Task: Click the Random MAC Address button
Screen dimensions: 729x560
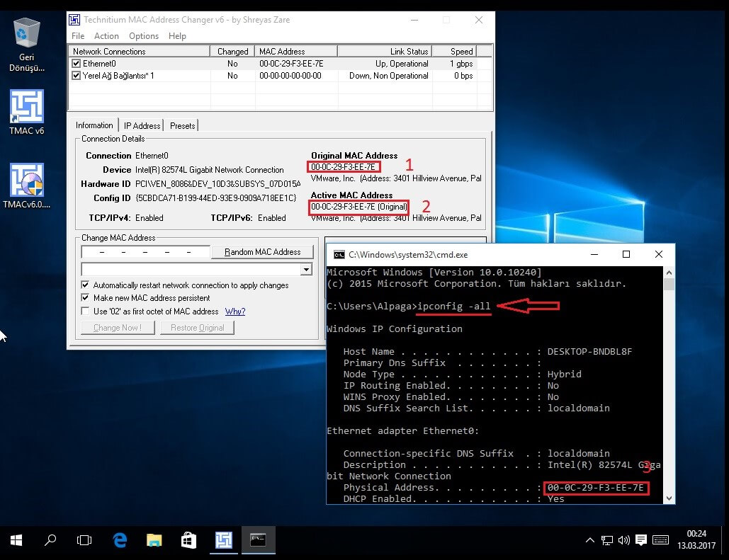Action: [x=262, y=252]
